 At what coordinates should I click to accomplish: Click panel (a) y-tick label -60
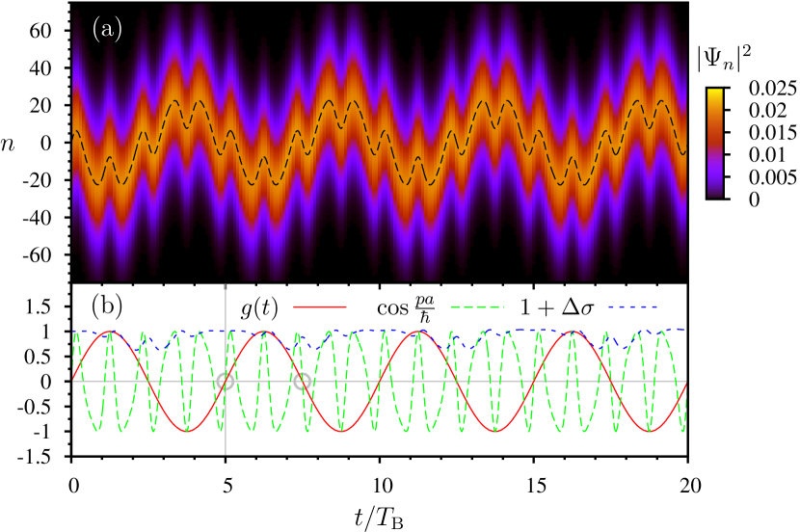[38, 254]
